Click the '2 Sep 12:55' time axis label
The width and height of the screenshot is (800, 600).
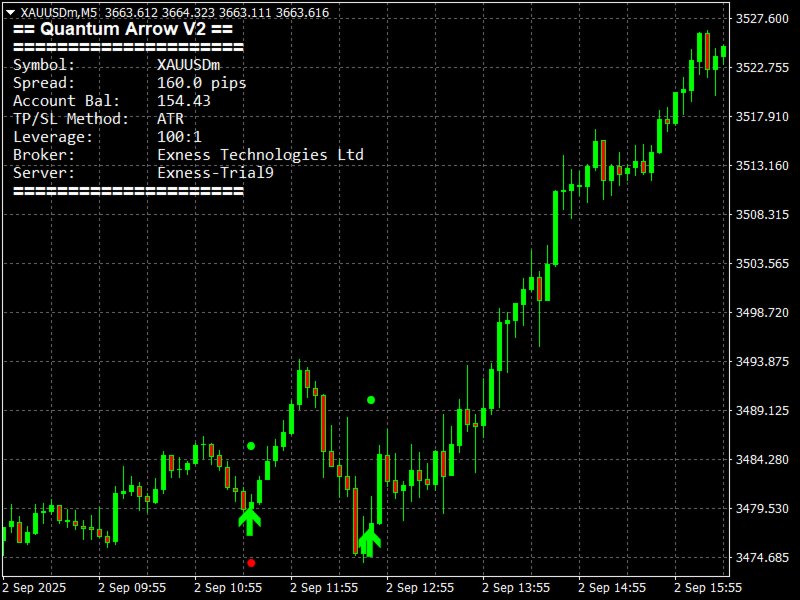[420, 588]
